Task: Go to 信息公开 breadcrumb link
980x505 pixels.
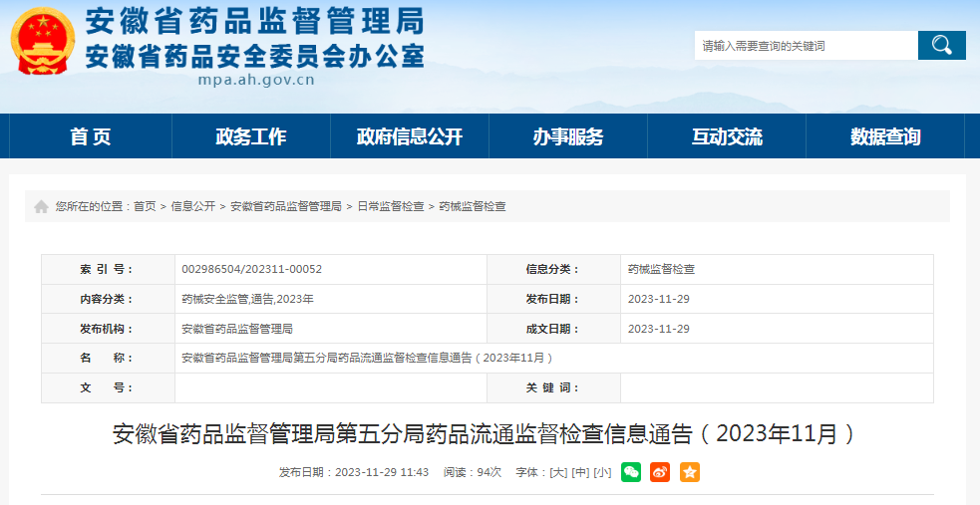Action: click(192, 206)
